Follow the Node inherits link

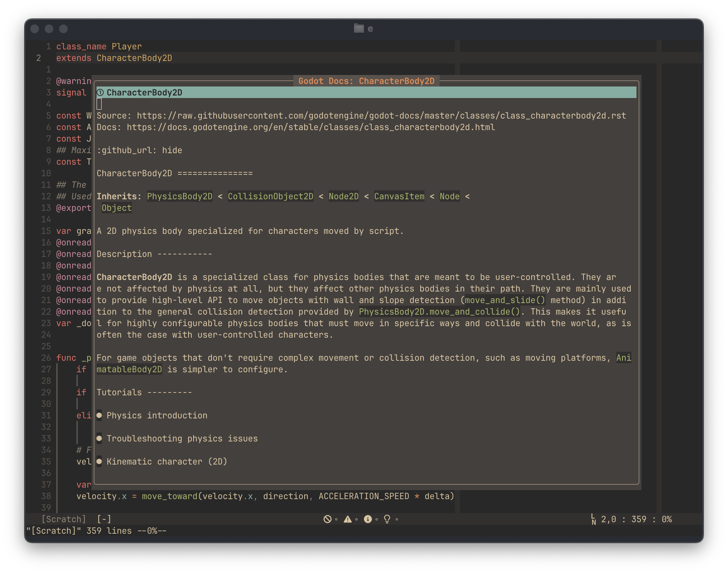pos(449,196)
